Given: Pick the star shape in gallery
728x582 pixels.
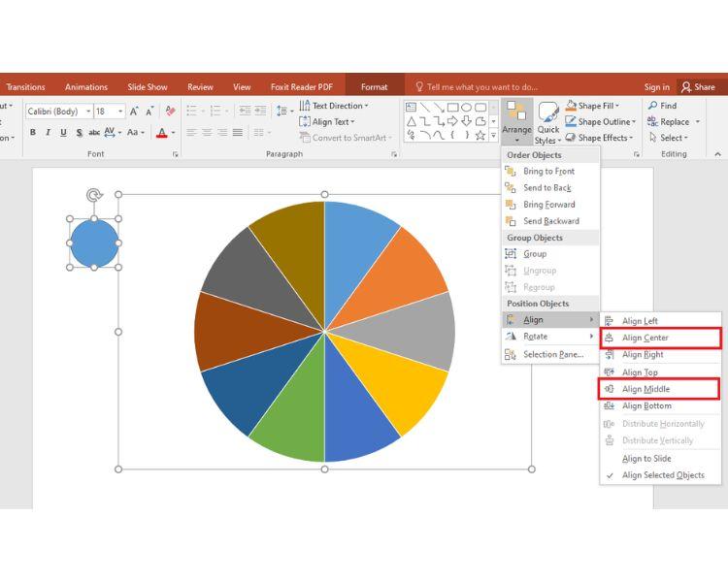Looking at the screenshot, I should click(x=480, y=135).
